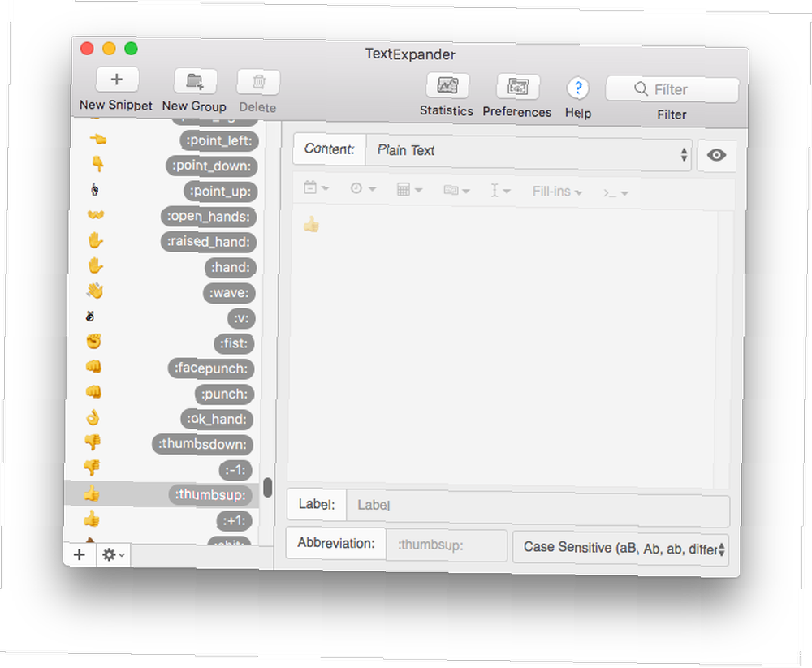Open Help with the question mark icon
This screenshot has width=812, height=668.
tap(578, 88)
